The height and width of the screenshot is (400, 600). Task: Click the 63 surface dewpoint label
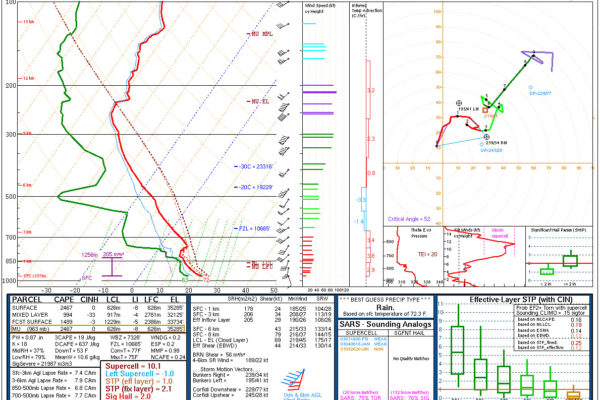[185, 280]
